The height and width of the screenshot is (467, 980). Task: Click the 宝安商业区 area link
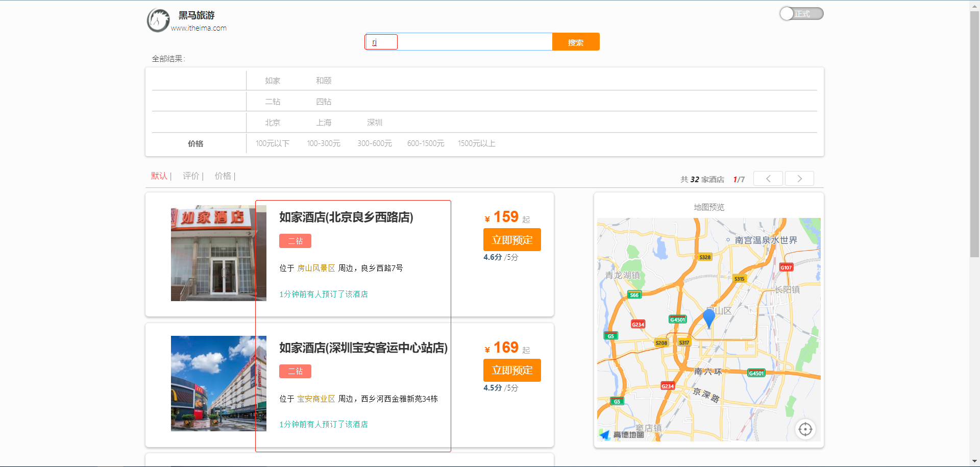click(316, 399)
